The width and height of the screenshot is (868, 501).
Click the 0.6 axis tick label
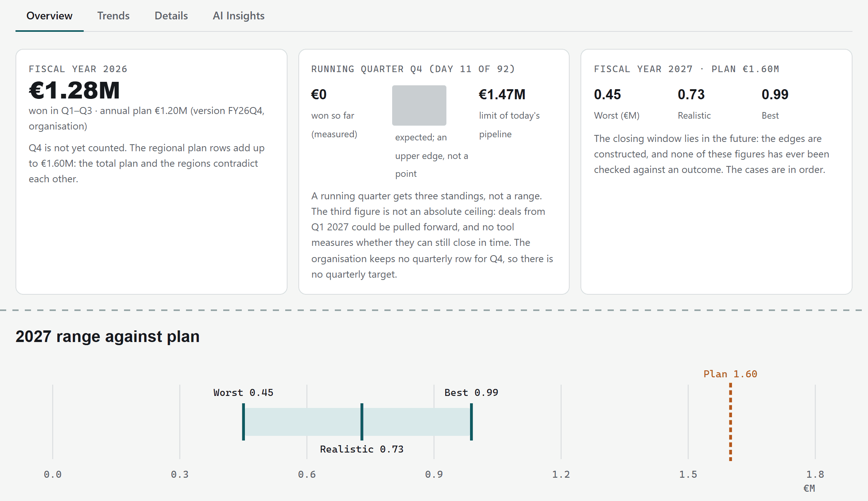pos(307,474)
